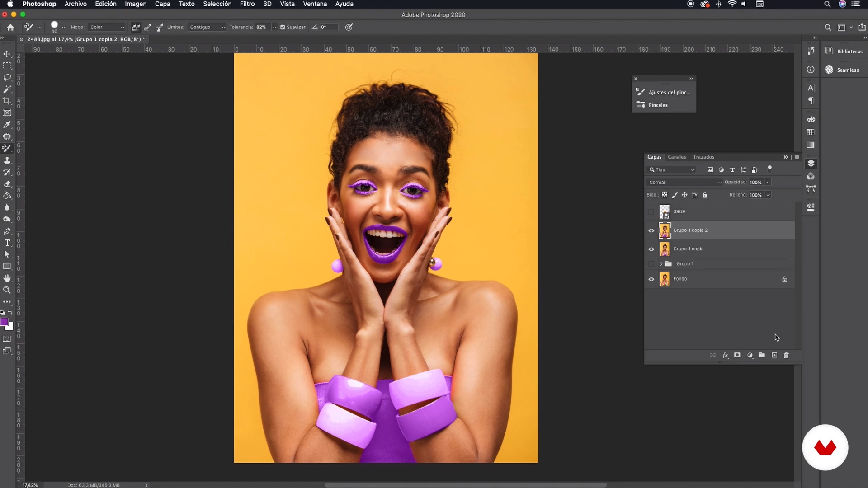Screen dimensions: 868x488
Task: Toggle lock transparent pixels
Action: (x=665, y=195)
